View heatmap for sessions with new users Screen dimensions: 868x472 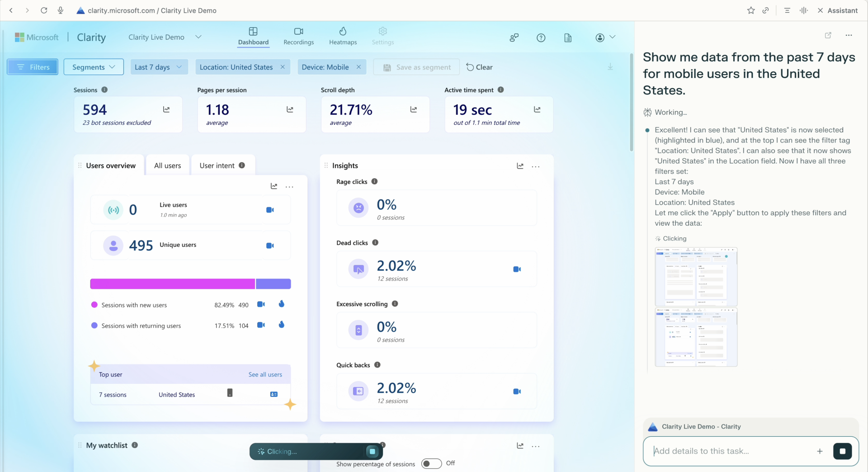pyautogui.click(x=282, y=304)
